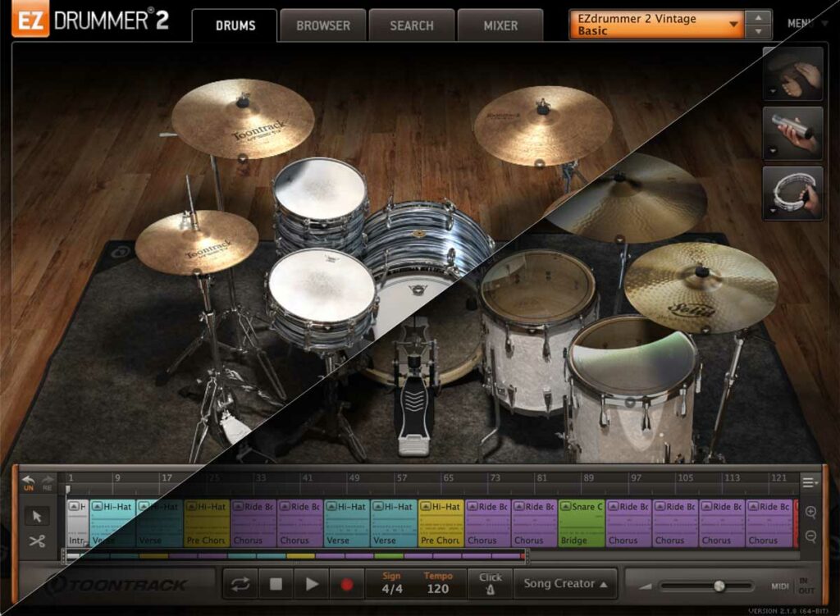This screenshot has width=840, height=616.
Task: Toggle the Click metronome
Action: point(491,583)
